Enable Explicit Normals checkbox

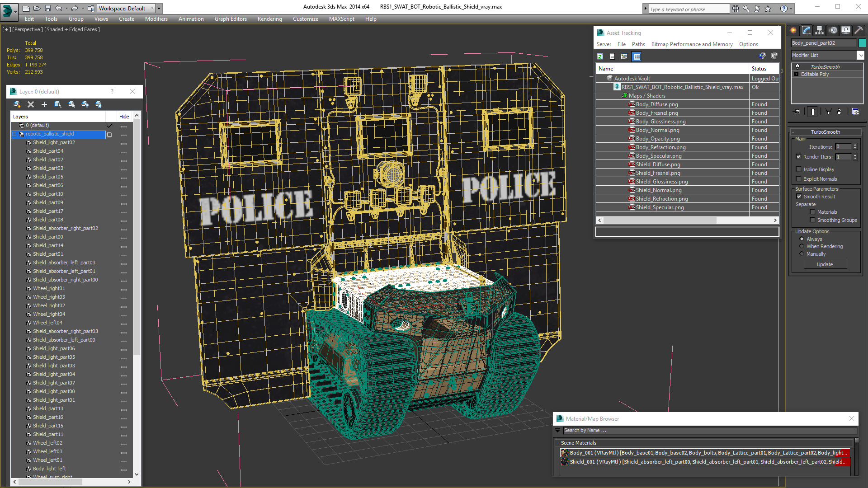point(798,179)
